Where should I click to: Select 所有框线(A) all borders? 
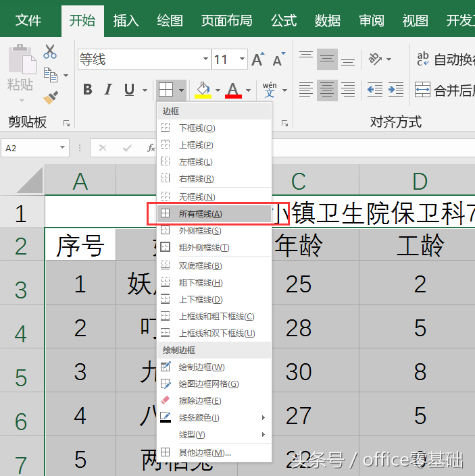coord(214,214)
